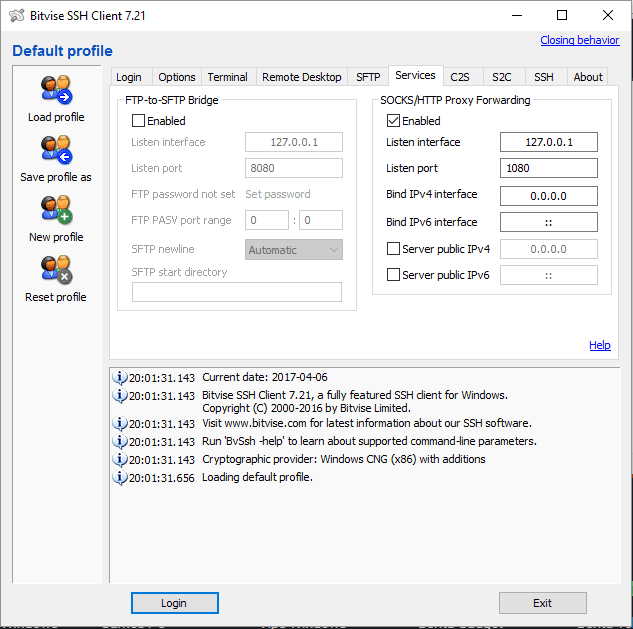
Task: Click the Set password link
Action: tap(278, 194)
